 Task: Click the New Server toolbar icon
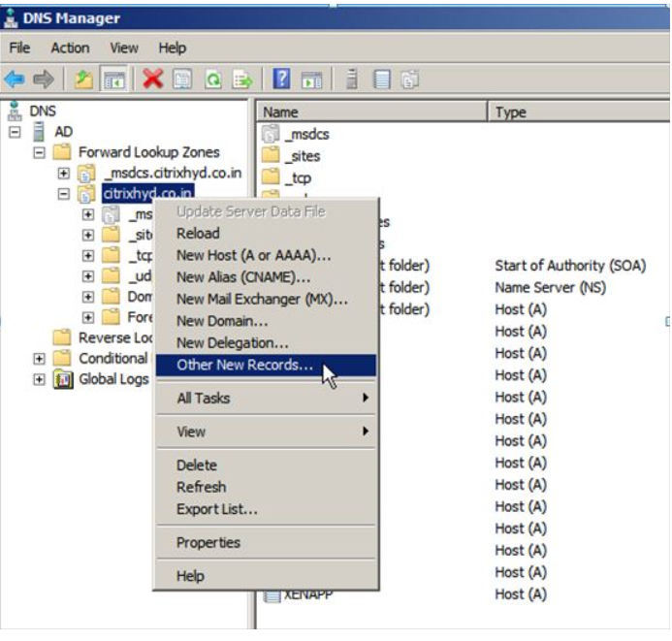[353, 80]
